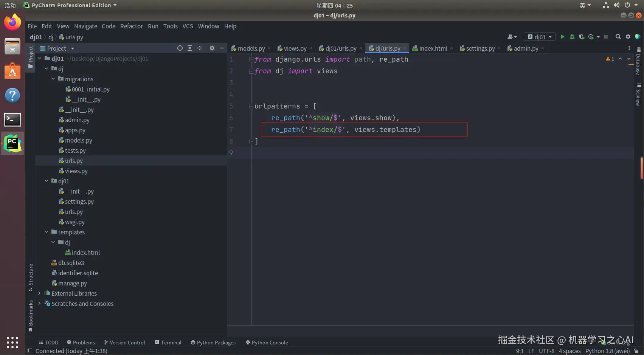
Task: Run with coverage using the shield icon
Action: pyautogui.click(x=582, y=37)
